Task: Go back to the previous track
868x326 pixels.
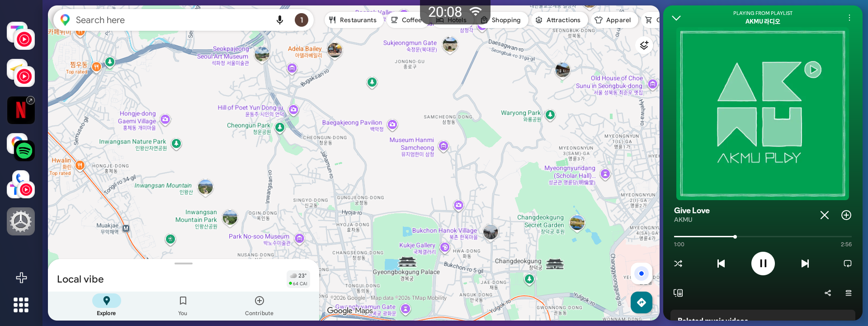Action: (721, 264)
